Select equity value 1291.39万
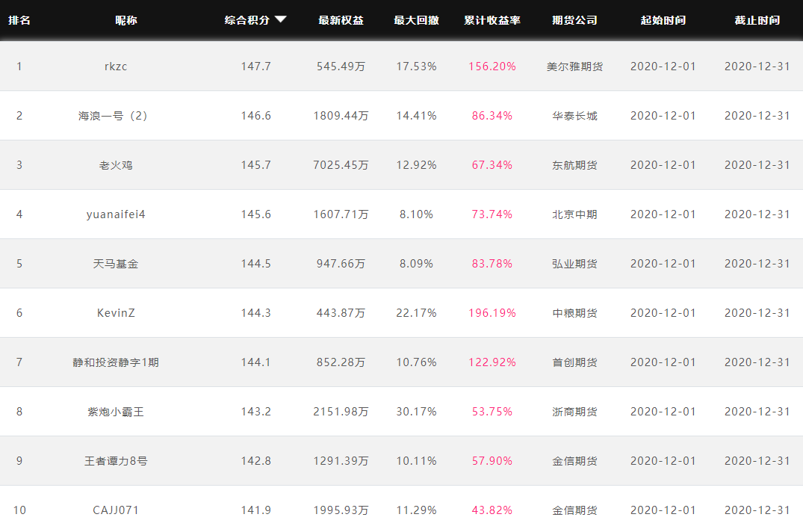 coord(341,461)
